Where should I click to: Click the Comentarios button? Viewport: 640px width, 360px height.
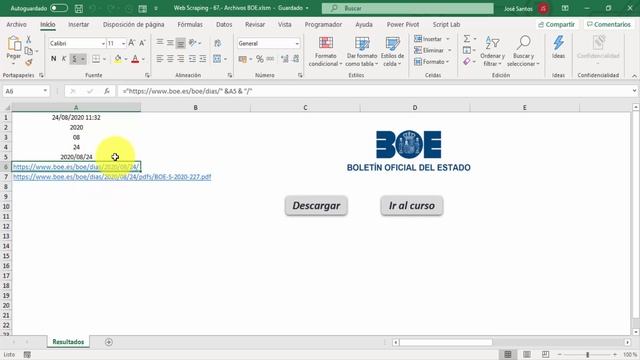[x=609, y=24]
